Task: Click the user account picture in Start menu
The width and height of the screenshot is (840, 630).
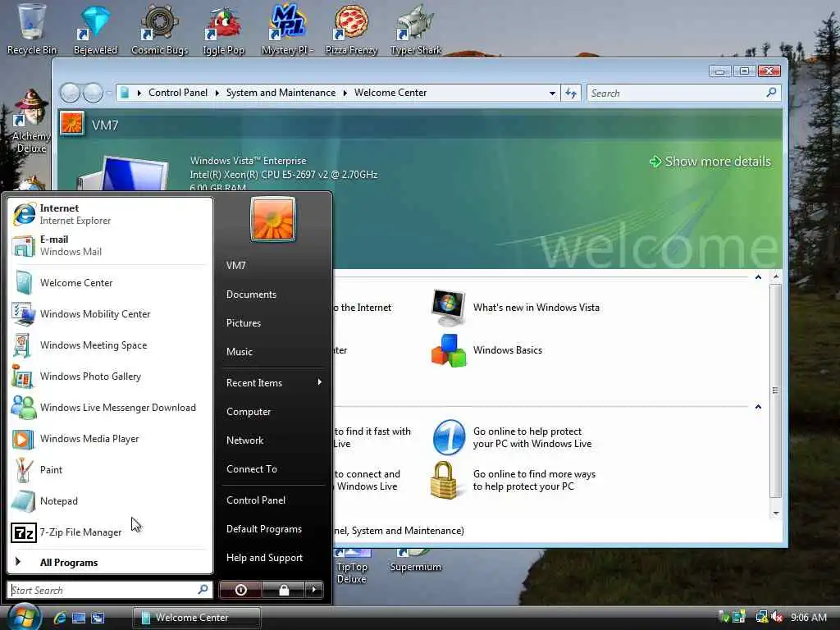Action: pyautogui.click(x=272, y=219)
